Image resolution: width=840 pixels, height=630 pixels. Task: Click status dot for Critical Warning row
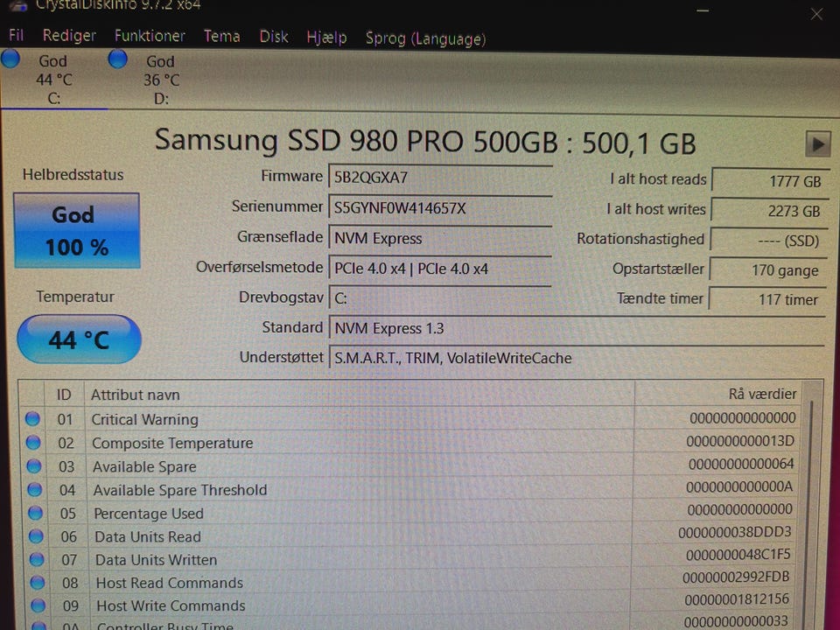[32, 418]
